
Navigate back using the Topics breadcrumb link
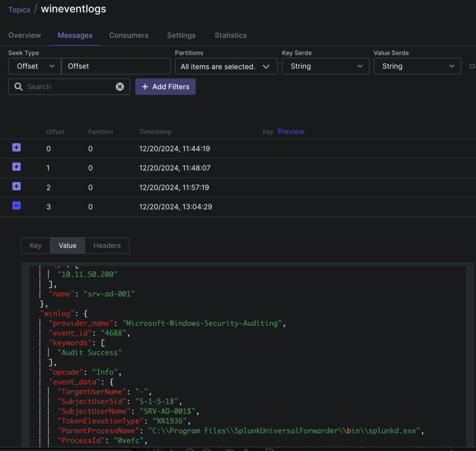(x=19, y=9)
